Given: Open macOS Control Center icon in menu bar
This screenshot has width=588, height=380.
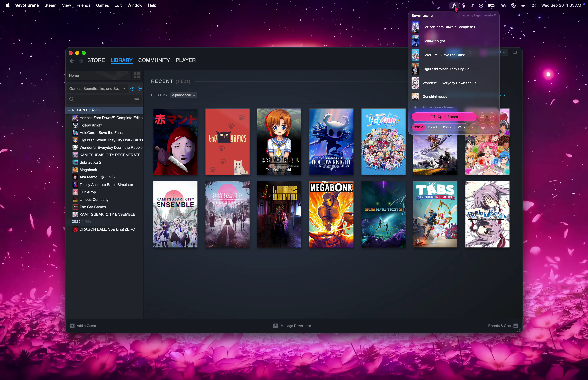Looking at the screenshot, I should (x=534, y=5).
